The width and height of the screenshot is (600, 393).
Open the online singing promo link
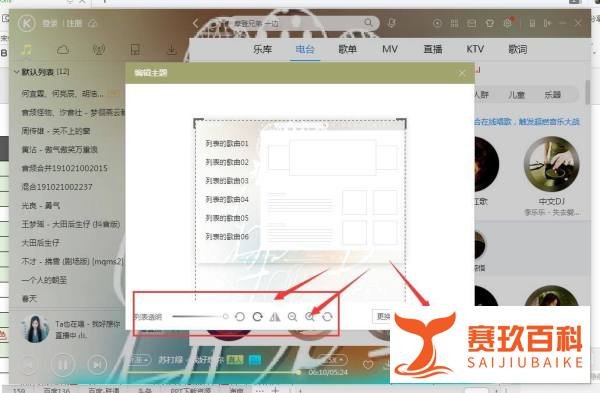coord(527,122)
